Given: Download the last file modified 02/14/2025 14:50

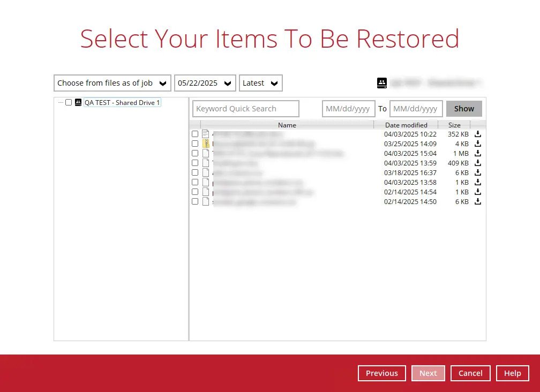Looking at the screenshot, I should click(x=477, y=201).
